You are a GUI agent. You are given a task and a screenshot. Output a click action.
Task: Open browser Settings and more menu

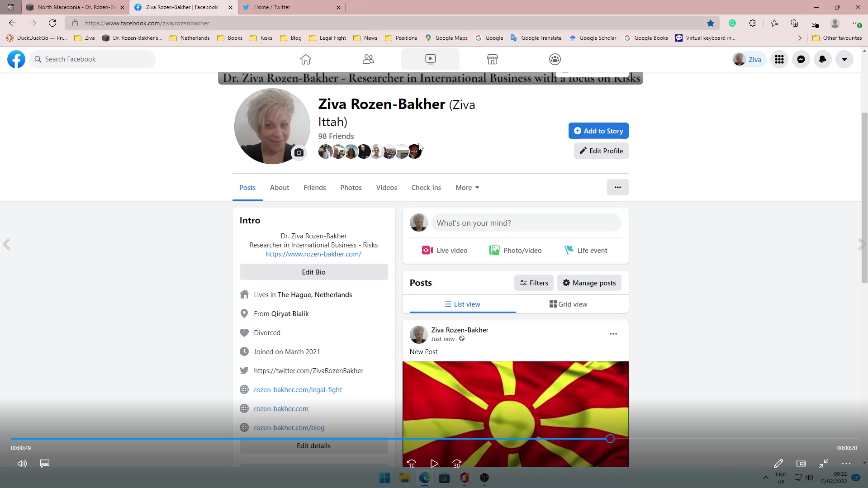856,23
